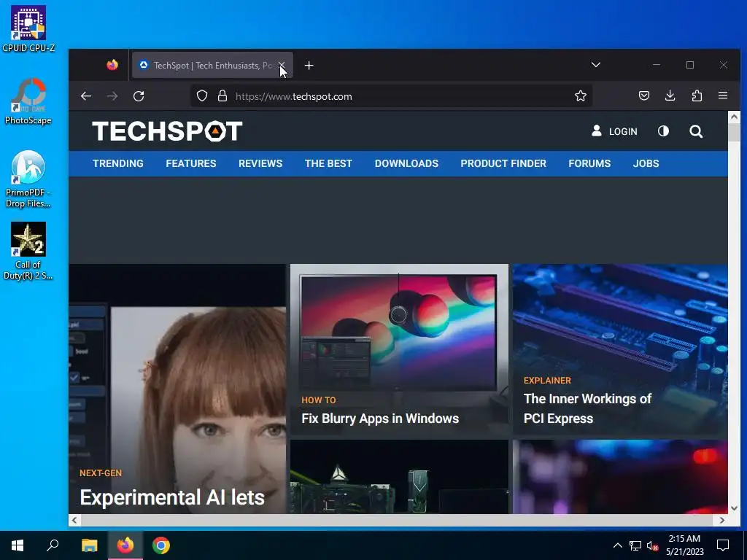Open the DOWNLOADS menu item
Image resolution: width=747 pixels, height=560 pixels.
[406, 164]
